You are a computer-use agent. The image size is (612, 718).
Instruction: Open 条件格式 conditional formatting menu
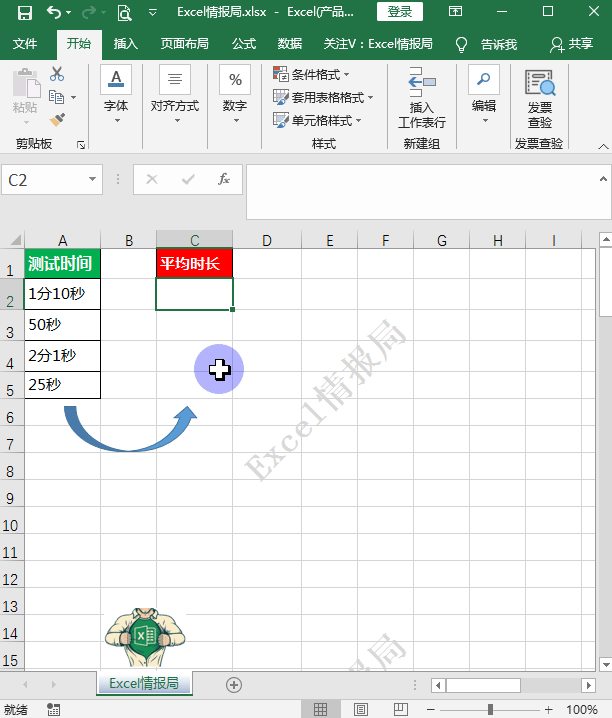click(x=311, y=74)
